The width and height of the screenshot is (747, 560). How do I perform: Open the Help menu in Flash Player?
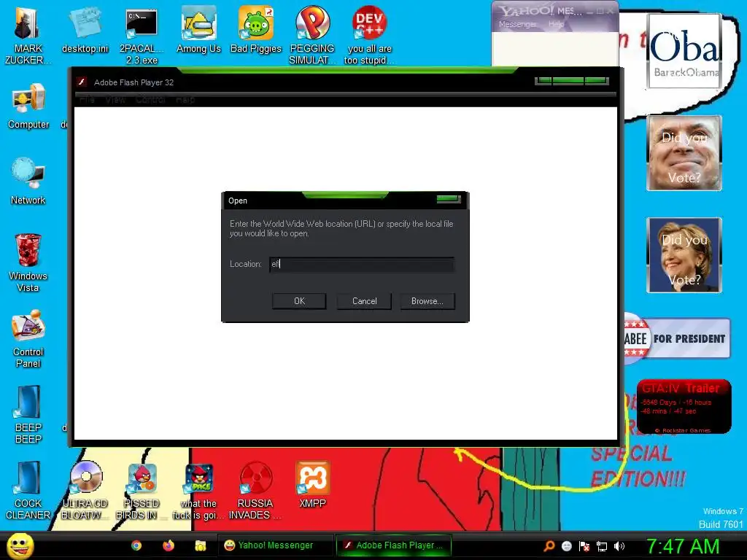(185, 99)
